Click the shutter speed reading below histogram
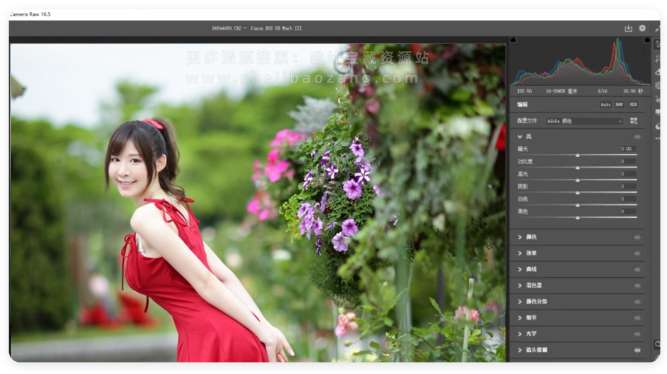The height and width of the screenshot is (374, 667). (x=633, y=91)
